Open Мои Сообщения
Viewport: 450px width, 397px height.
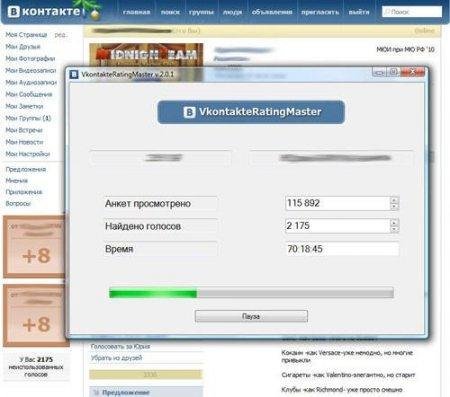[29, 94]
